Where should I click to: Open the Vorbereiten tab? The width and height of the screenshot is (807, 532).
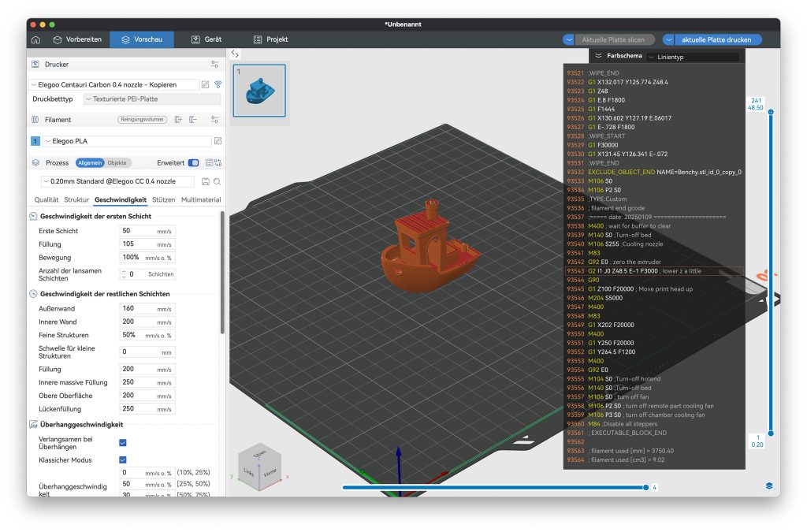[x=77, y=39]
